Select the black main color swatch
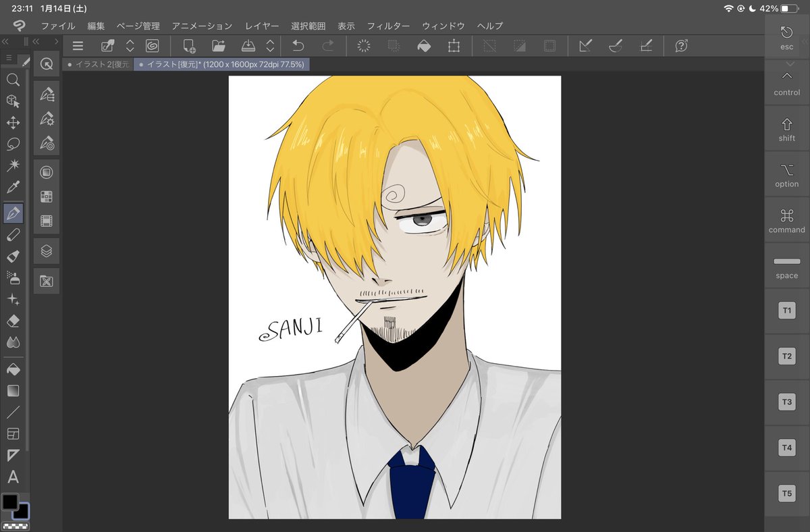Image resolution: width=810 pixels, height=532 pixels. 10,502
